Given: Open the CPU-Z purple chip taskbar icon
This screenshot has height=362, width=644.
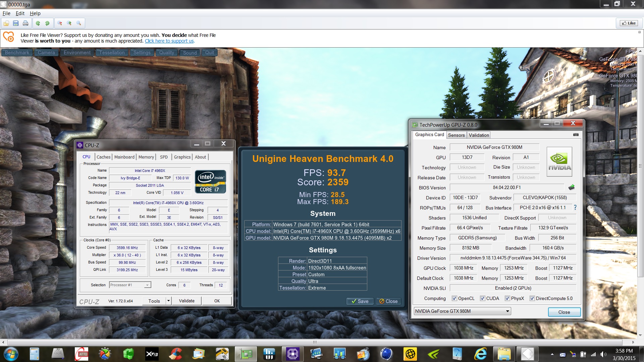Looking at the screenshot, I should [292, 354].
